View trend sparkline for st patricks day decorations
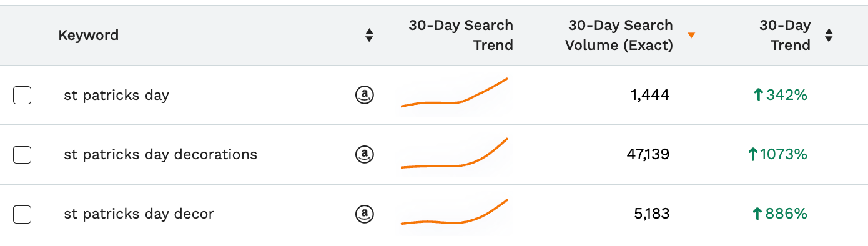This screenshot has width=868, height=246. pos(454,154)
